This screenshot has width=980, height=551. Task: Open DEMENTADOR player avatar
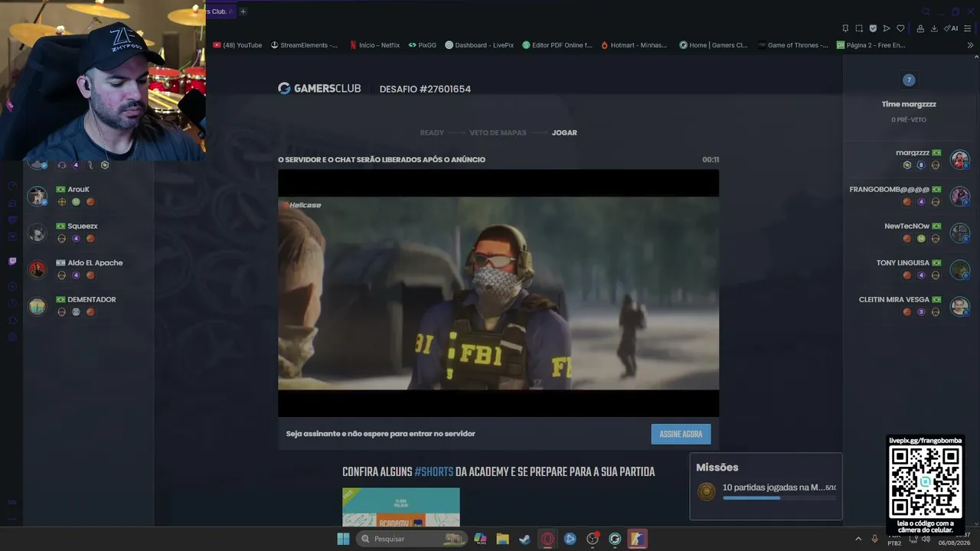pos(38,306)
